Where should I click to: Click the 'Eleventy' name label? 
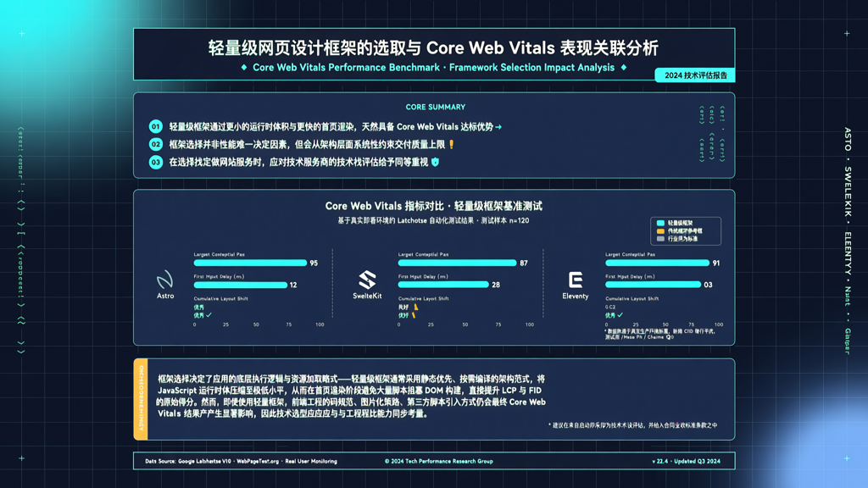pyautogui.click(x=576, y=296)
